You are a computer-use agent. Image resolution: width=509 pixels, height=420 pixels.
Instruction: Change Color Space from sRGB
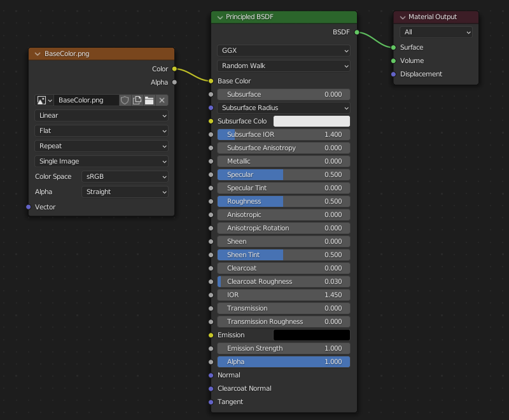[x=125, y=176]
